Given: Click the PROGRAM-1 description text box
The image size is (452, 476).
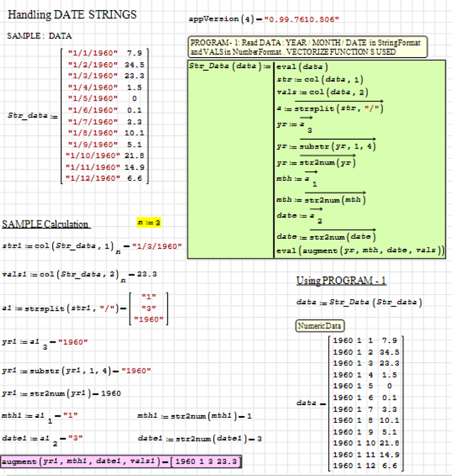Looking at the screenshot, I should tap(308, 47).
